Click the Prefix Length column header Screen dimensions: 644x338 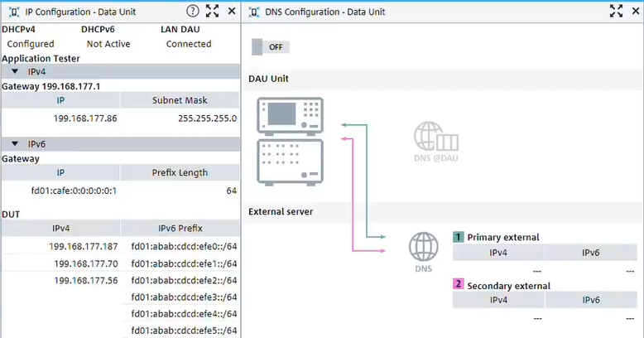click(x=180, y=172)
